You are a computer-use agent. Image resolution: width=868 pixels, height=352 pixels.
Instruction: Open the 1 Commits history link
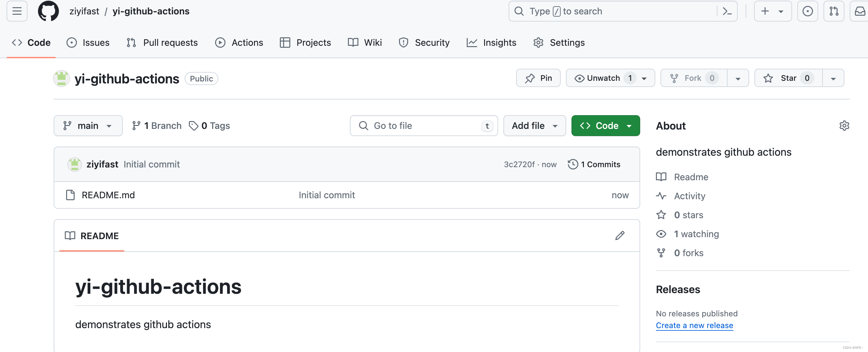coord(594,164)
